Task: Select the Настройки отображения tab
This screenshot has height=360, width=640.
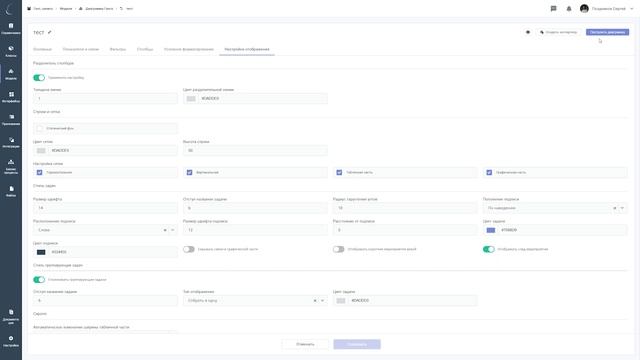Action: coord(247,49)
